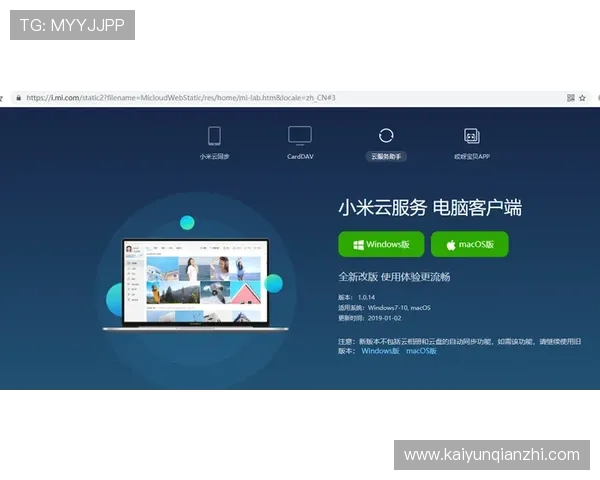Click the 全新改版 使用体验更流畅 text
Viewport: 600px width, 480px height.
coord(394,277)
